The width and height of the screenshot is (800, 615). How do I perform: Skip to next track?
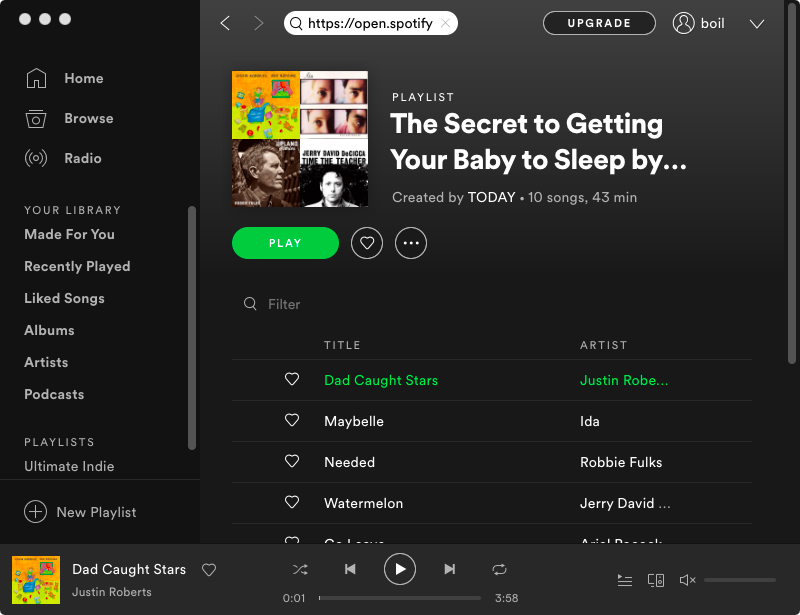[449, 569]
